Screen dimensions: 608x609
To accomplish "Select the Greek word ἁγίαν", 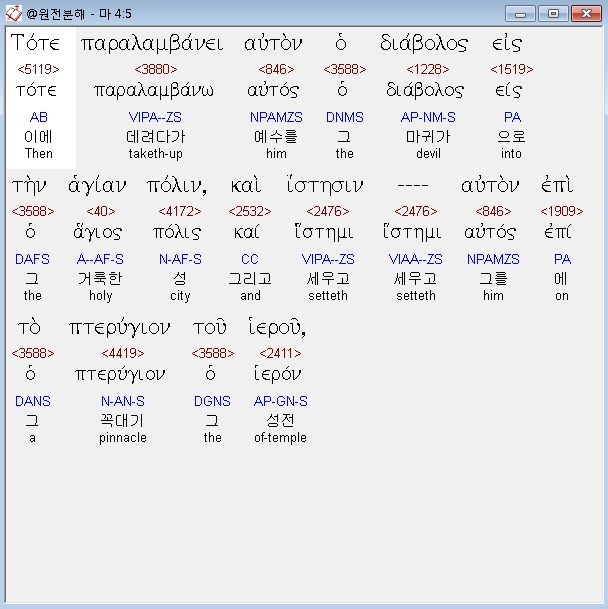I will pyautogui.click(x=97, y=186).
